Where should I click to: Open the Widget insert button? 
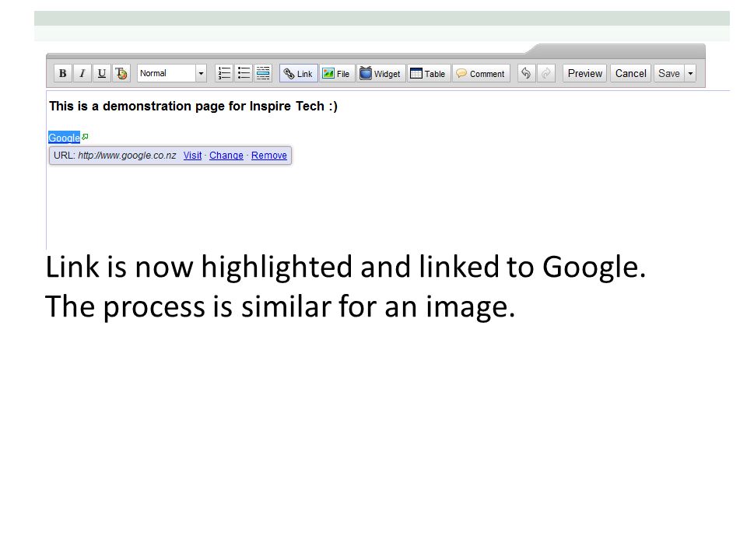pos(381,74)
